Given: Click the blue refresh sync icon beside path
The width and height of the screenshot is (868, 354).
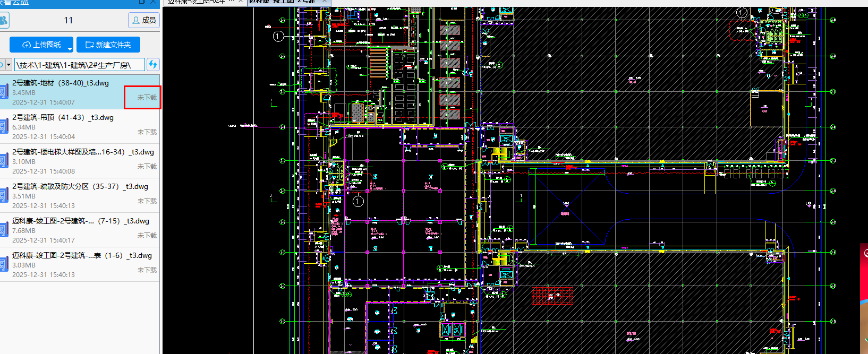Looking at the screenshot, I should pyautogui.click(x=153, y=65).
